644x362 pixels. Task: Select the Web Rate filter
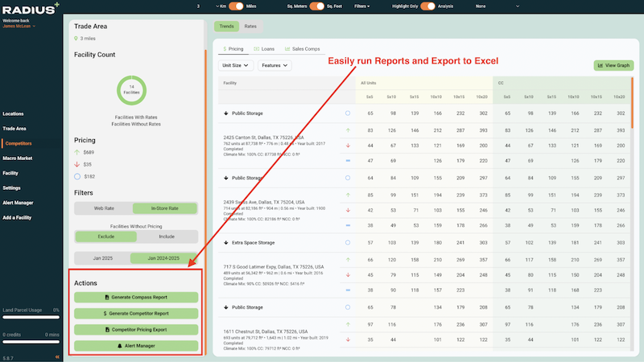pos(104,208)
